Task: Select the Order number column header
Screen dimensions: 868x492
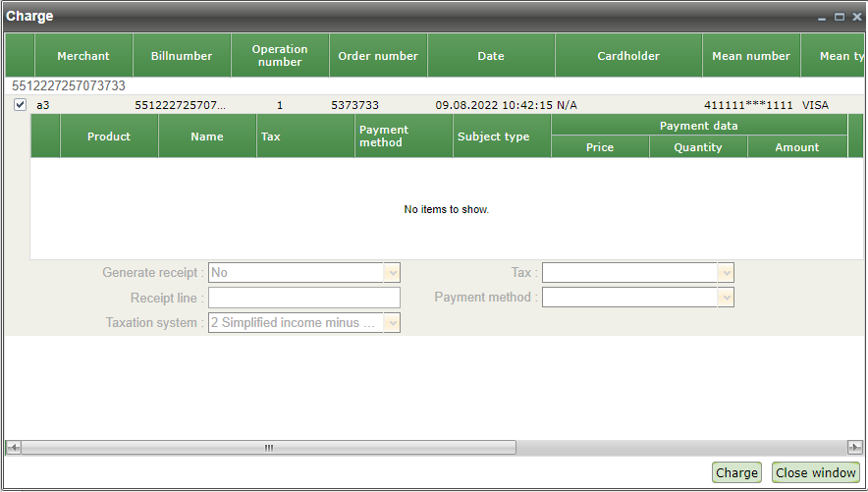Action: click(x=378, y=56)
